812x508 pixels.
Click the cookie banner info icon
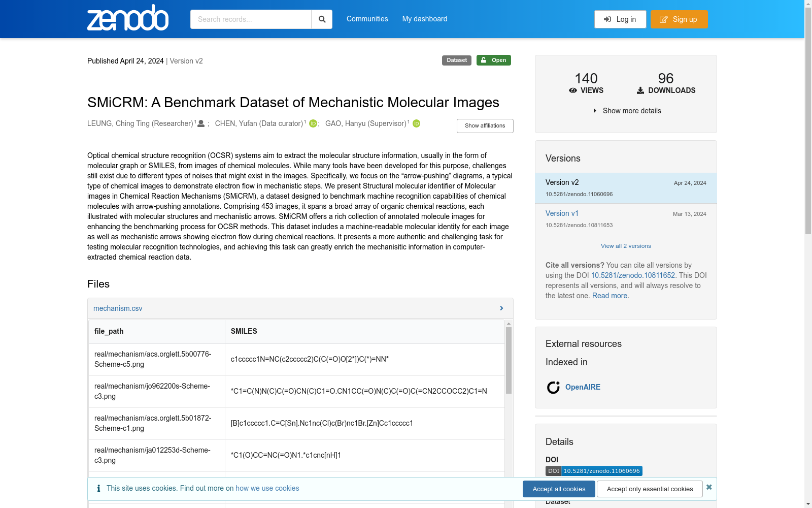coord(98,488)
